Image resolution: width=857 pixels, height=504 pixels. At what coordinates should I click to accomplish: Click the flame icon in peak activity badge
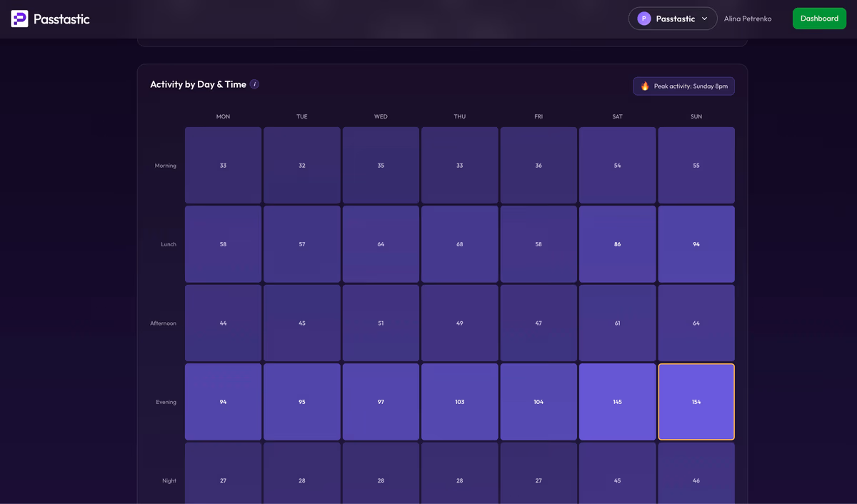point(645,86)
